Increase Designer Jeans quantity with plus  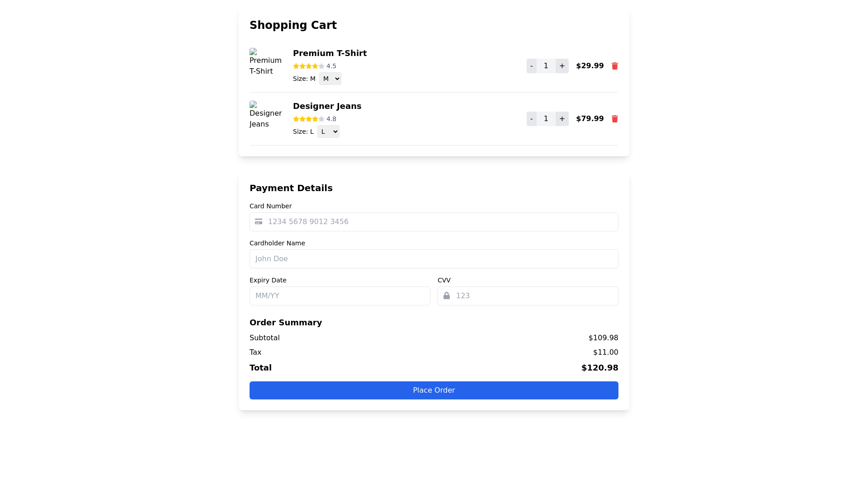coord(562,119)
